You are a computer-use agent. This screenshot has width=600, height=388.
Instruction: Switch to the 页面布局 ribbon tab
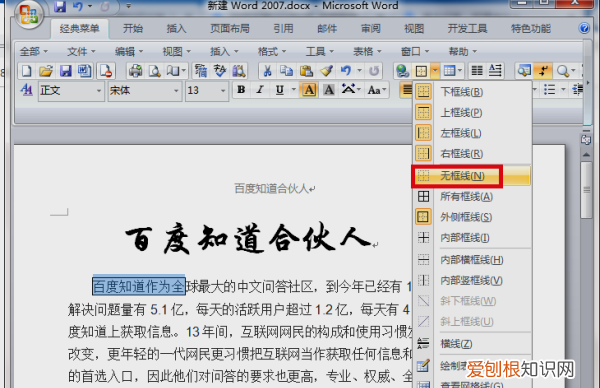click(230, 28)
